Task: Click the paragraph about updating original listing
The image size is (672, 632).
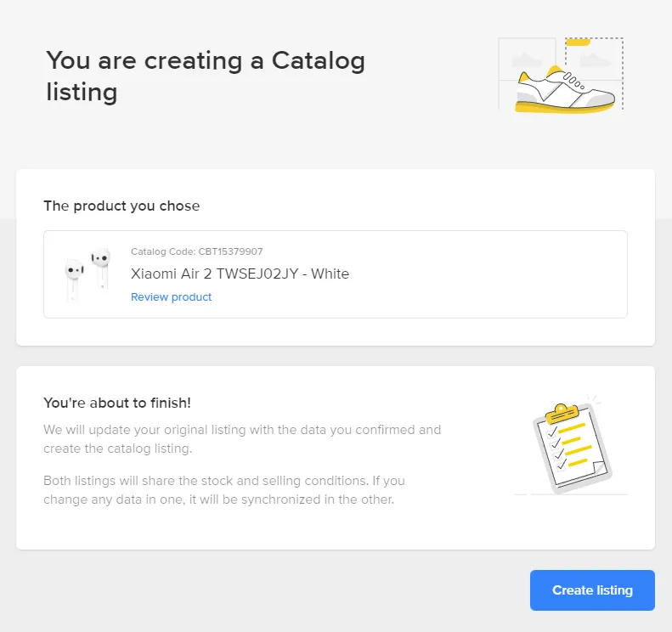Action: click(x=242, y=438)
